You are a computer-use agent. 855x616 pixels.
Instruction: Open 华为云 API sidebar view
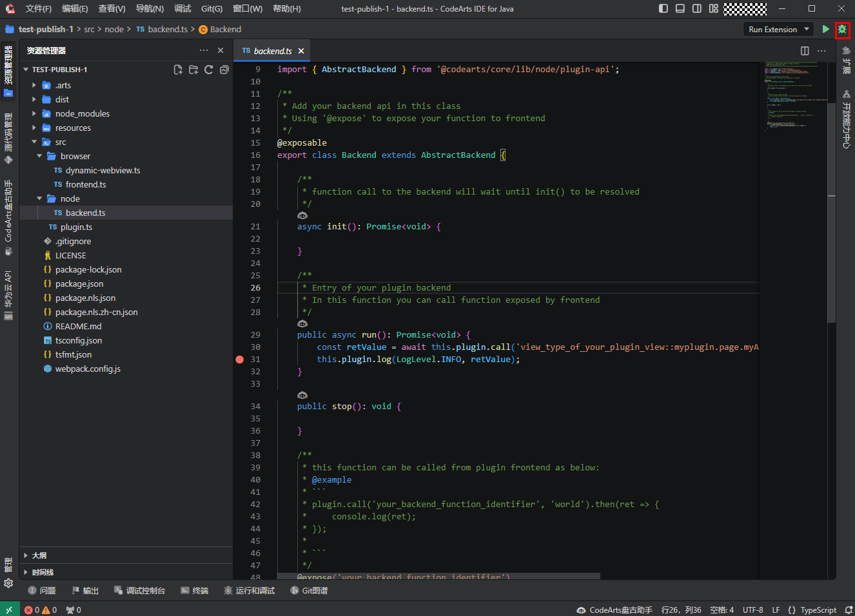pyautogui.click(x=8, y=294)
